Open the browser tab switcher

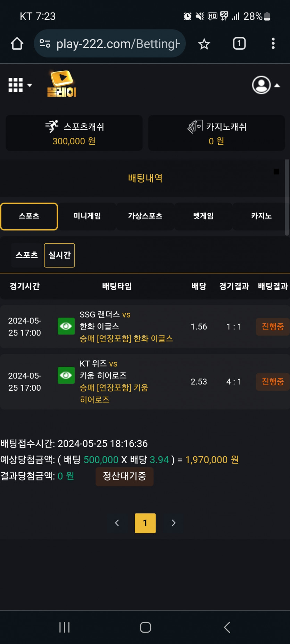239,44
